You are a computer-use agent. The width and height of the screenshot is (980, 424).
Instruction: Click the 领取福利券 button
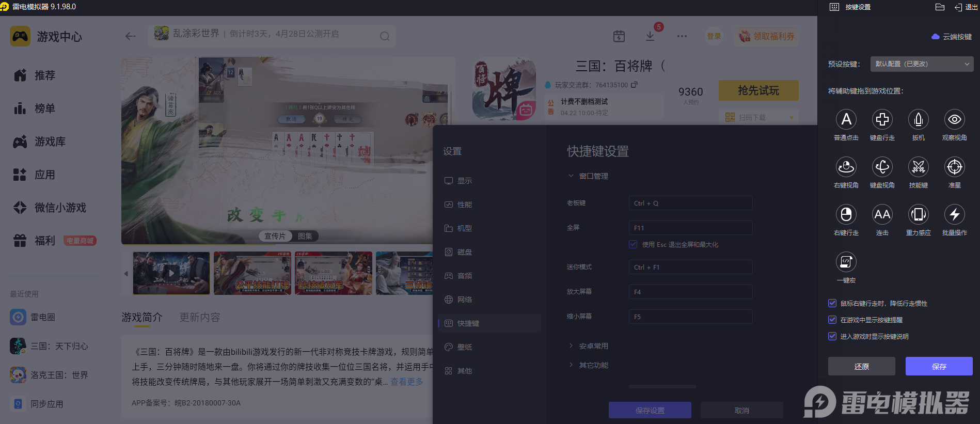tap(766, 36)
